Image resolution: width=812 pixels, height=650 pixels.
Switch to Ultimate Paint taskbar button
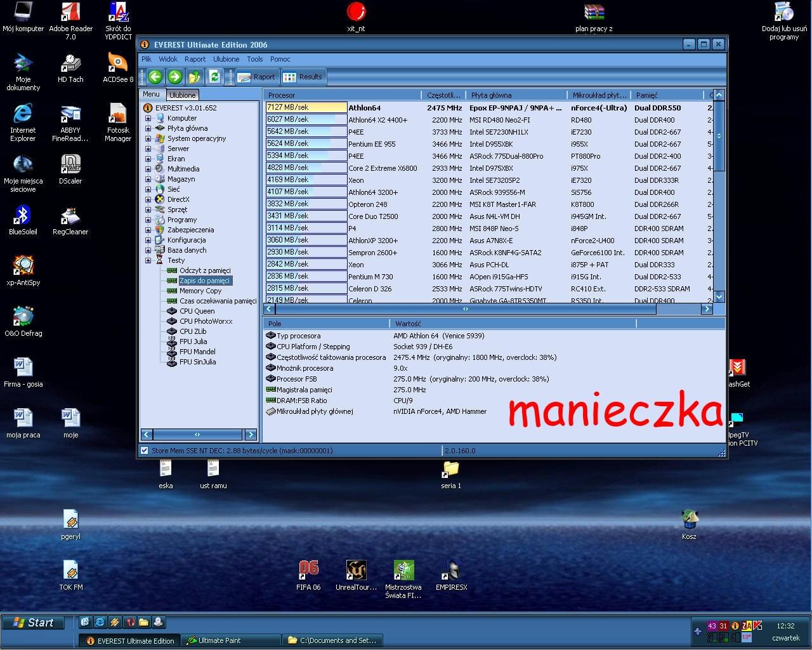pos(231,640)
